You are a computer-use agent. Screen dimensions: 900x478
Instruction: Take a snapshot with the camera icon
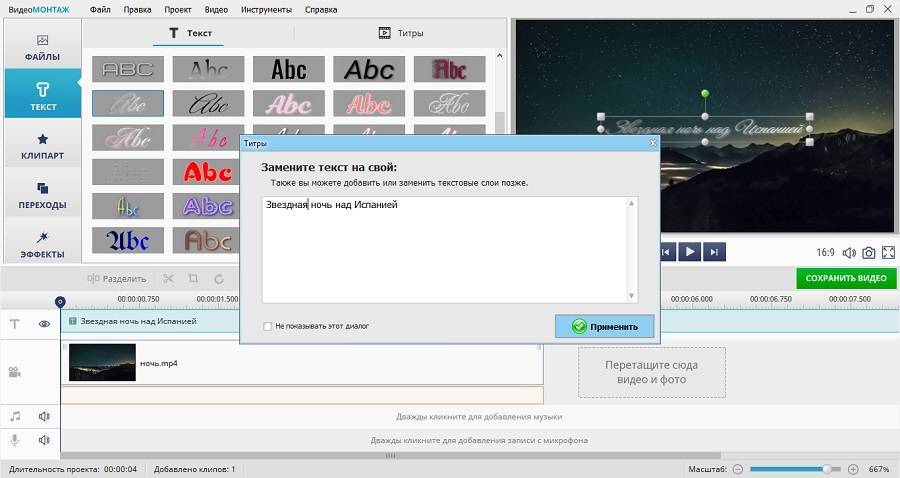pyautogui.click(x=869, y=253)
